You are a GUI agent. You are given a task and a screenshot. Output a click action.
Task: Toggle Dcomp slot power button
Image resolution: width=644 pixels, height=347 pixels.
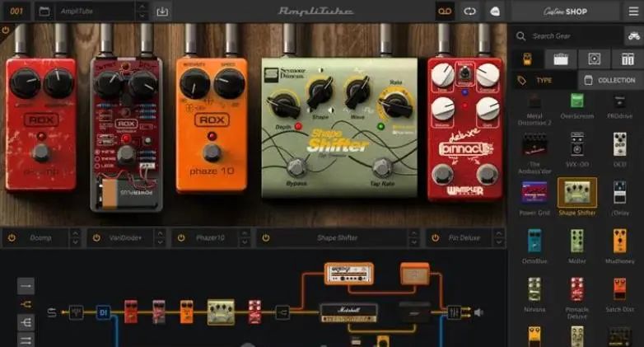pyautogui.click(x=12, y=237)
